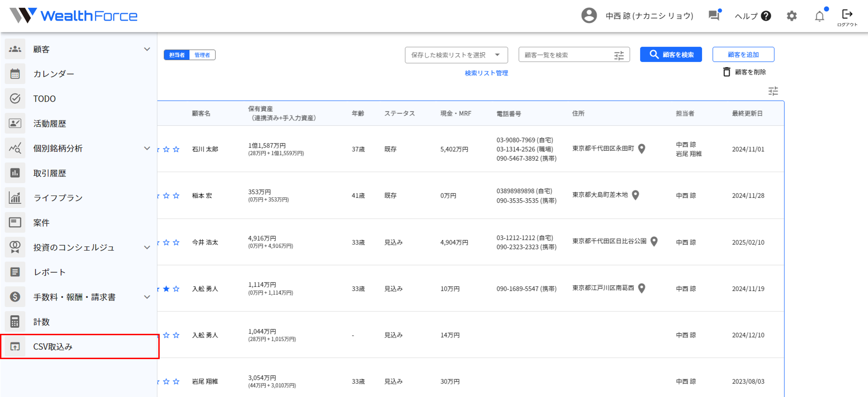This screenshot has width=868, height=397.
Task: Click the notification bell icon
Action: 819,16
